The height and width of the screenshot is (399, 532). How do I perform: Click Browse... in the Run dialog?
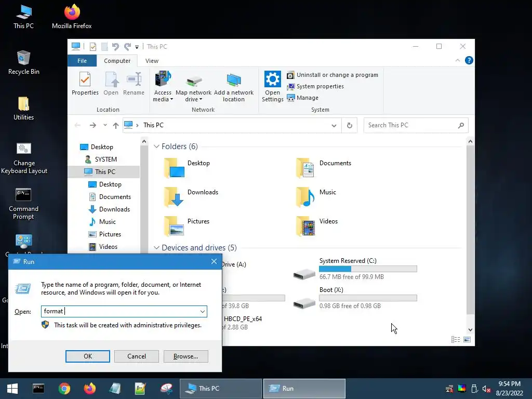185,356
